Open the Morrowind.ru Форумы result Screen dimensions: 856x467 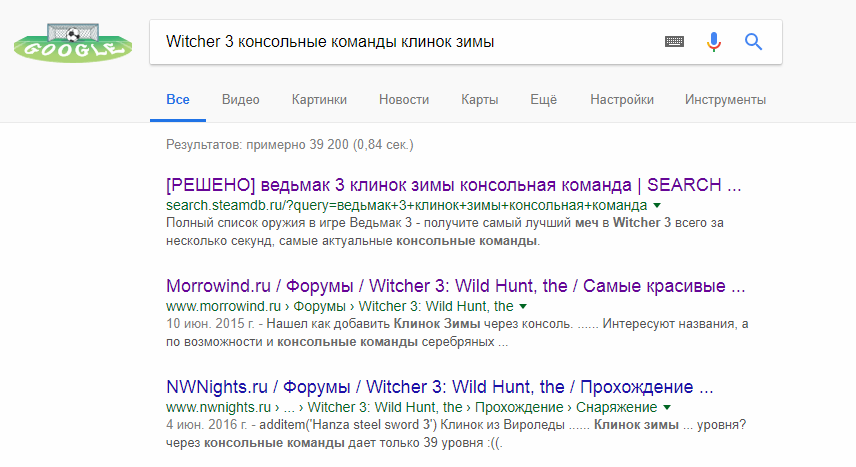[x=455, y=286]
